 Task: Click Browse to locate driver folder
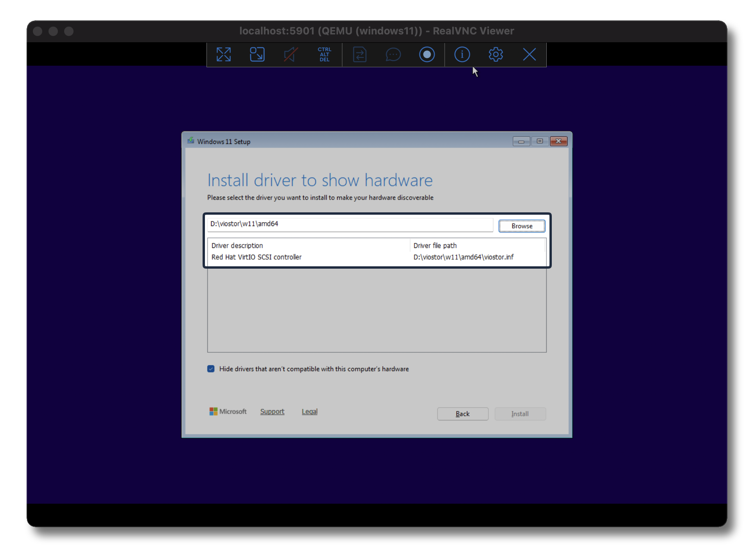pyautogui.click(x=522, y=226)
